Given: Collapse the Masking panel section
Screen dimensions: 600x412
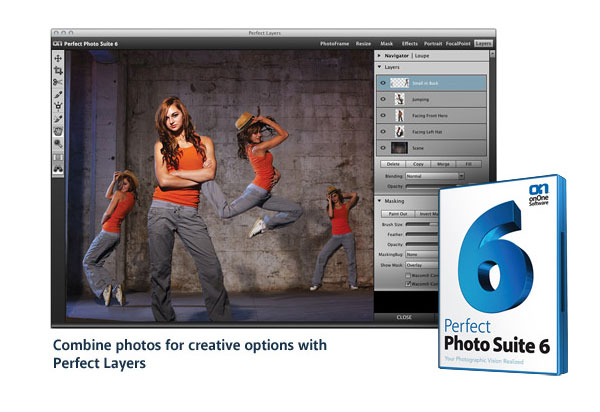Looking at the screenshot, I should tap(379, 201).
